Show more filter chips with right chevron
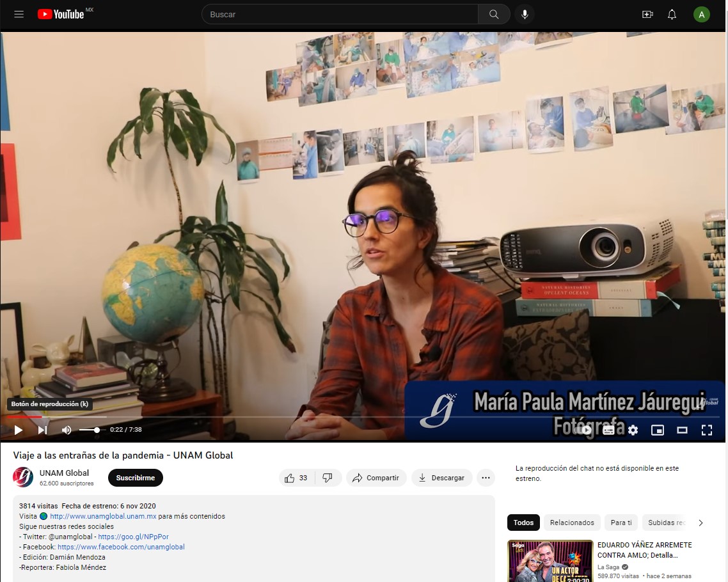This screenshot has width=728, height=582. click(x=700, y=523)
